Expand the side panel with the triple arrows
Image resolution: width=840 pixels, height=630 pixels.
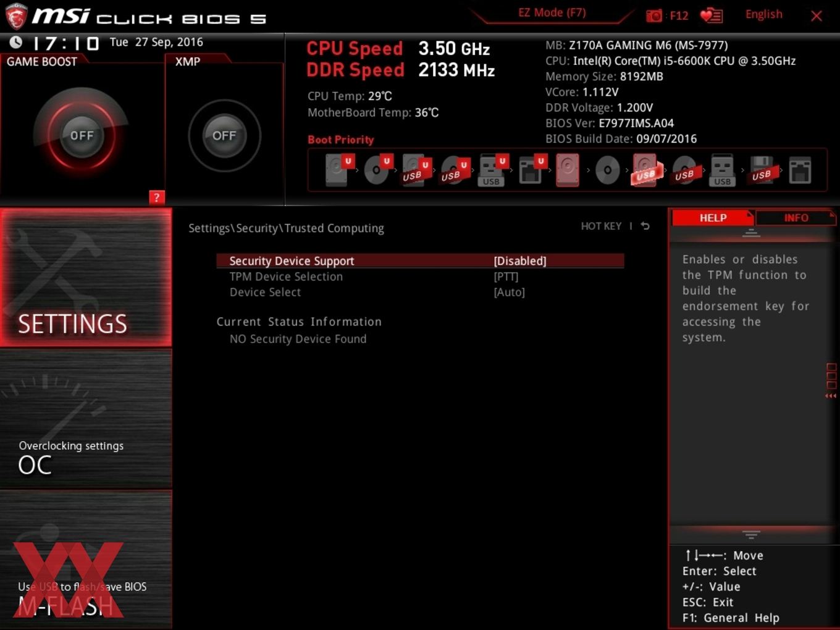(831, 396)
